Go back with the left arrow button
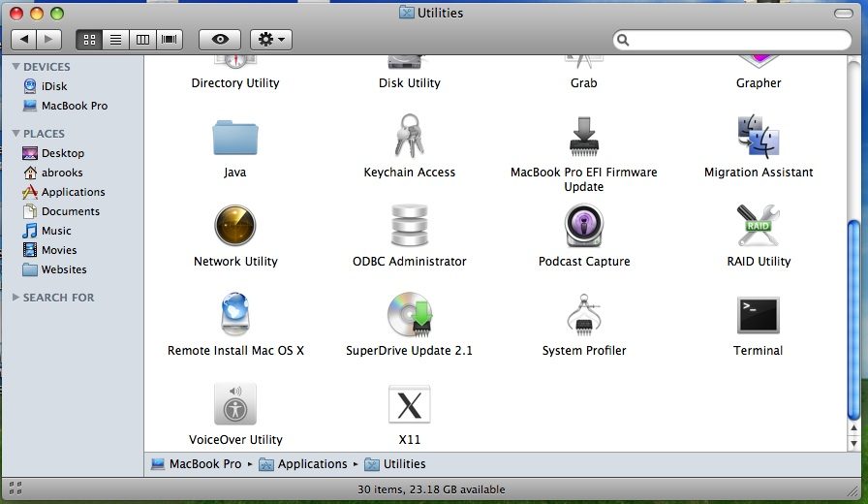 [24, 40]
